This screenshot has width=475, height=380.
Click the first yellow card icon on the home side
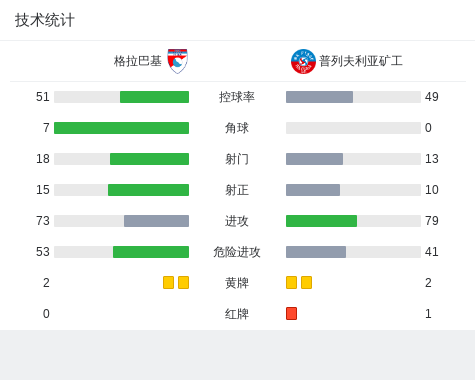point(168,282)
